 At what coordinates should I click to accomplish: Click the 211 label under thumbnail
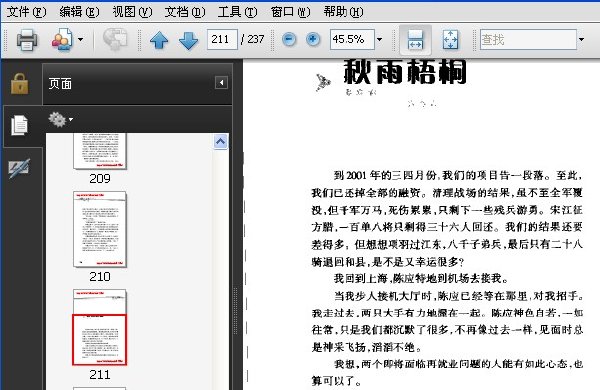pyautogui.click(x=100, y=374)
